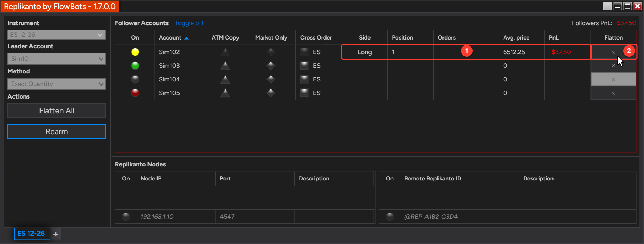Minimize the Replikanto window
The image size is (644, 244).
click(x=617, y=6)
